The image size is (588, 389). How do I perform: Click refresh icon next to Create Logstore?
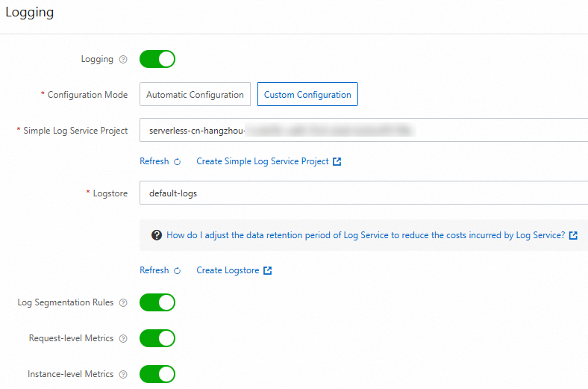[x=177, y=271]
